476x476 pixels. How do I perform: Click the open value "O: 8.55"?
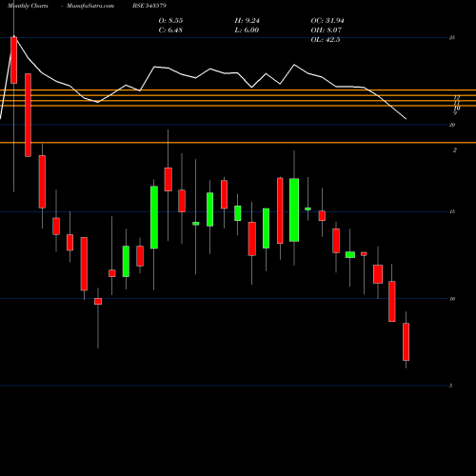point(170,21)
